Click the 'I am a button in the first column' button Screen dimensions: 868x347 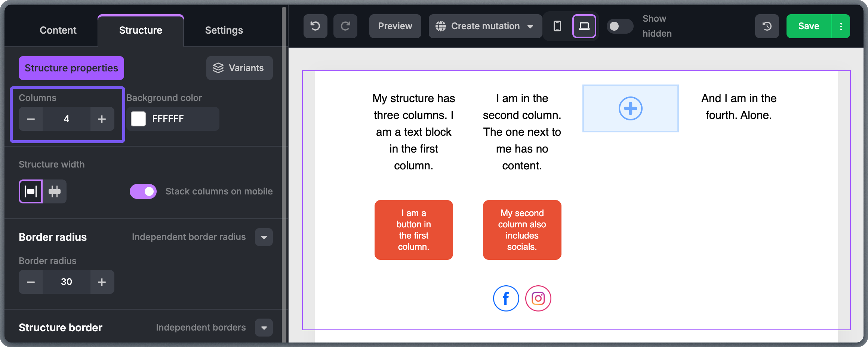click(414, 230)
